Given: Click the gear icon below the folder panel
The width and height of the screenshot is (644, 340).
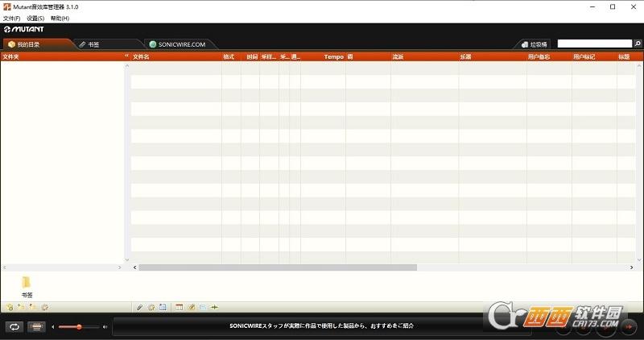Looking at the screenshot, I should point(45,307).
